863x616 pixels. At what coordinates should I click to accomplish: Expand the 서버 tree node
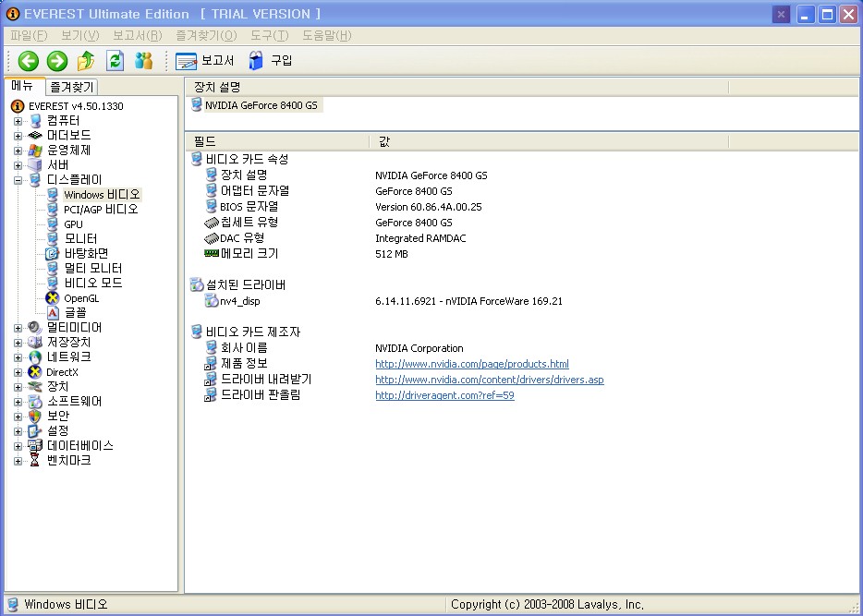[x=18, y=165]
